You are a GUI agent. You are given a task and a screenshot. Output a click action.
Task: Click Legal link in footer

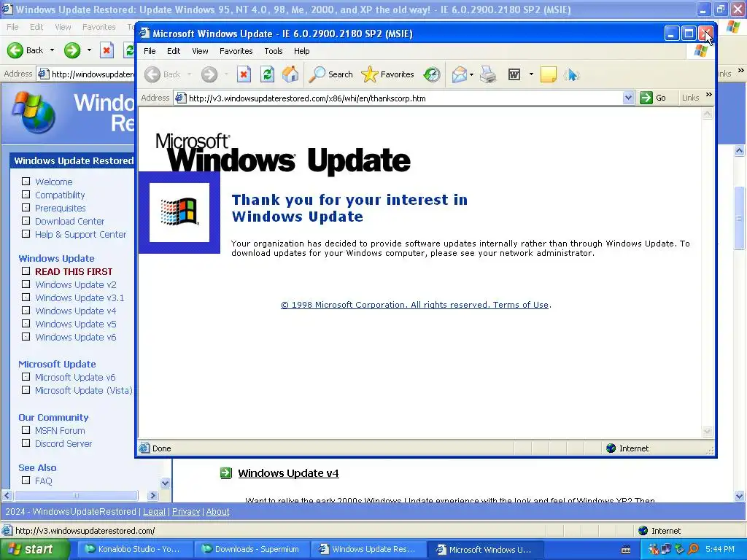[154, 511]
